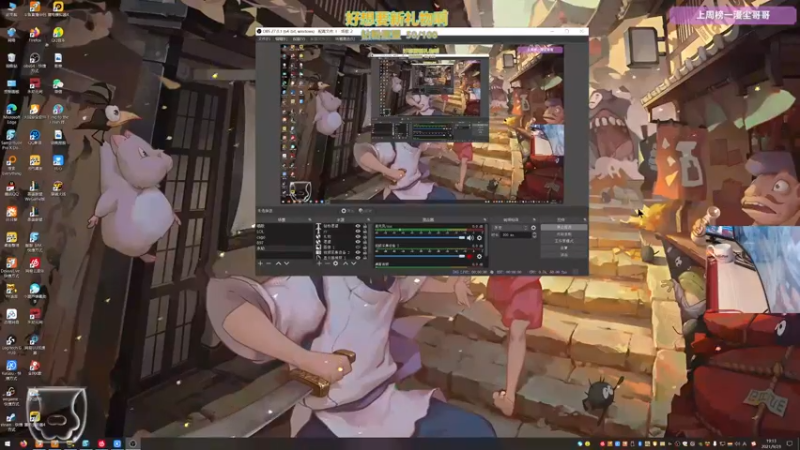Lock the 视频采集设备 2 source
Viewport: 800px width, 450px height.
[365, 252]
